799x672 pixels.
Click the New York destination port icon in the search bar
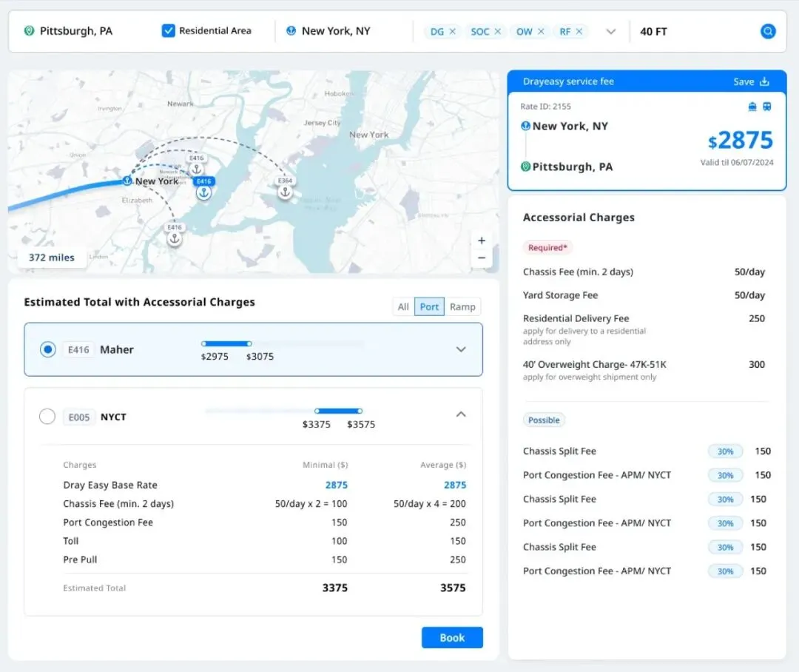(291, 30)
